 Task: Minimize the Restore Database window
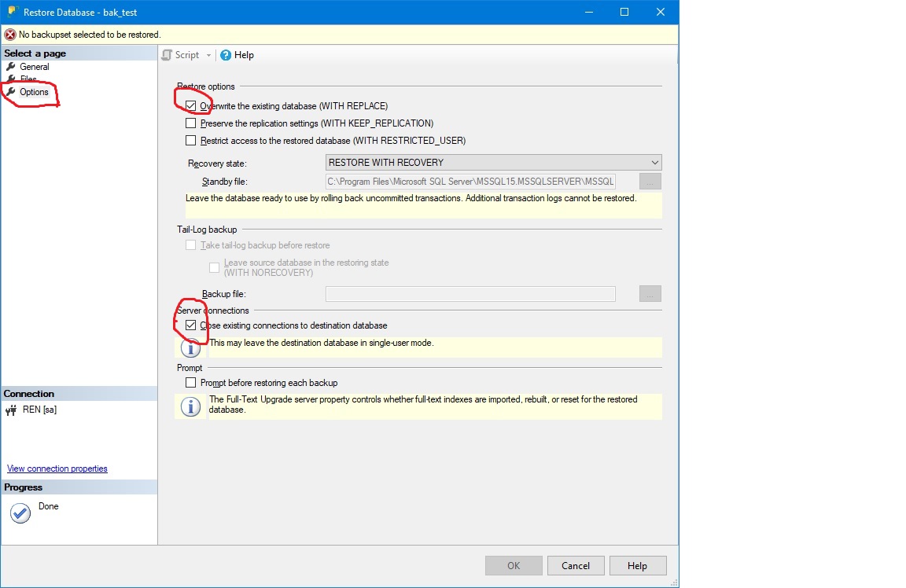[589, 12]
